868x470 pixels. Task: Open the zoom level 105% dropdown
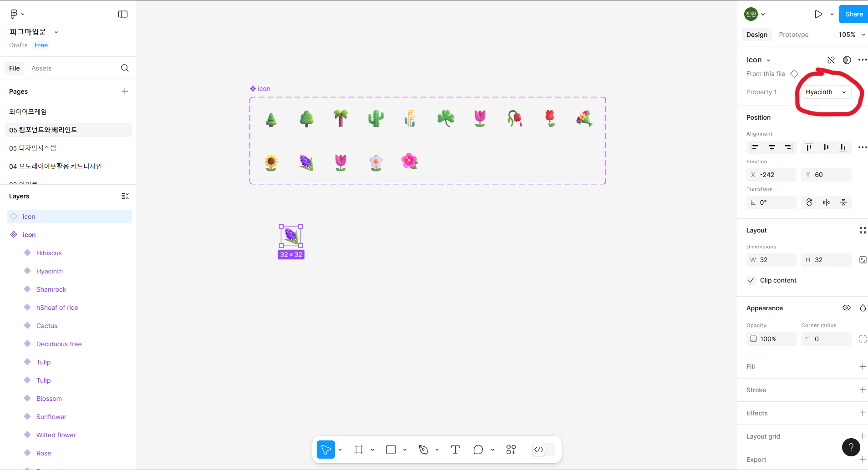[851, 35]
